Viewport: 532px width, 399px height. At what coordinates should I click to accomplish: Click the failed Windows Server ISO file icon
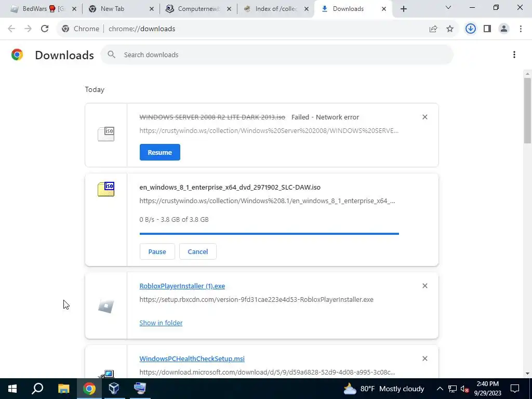pos(106,134)
